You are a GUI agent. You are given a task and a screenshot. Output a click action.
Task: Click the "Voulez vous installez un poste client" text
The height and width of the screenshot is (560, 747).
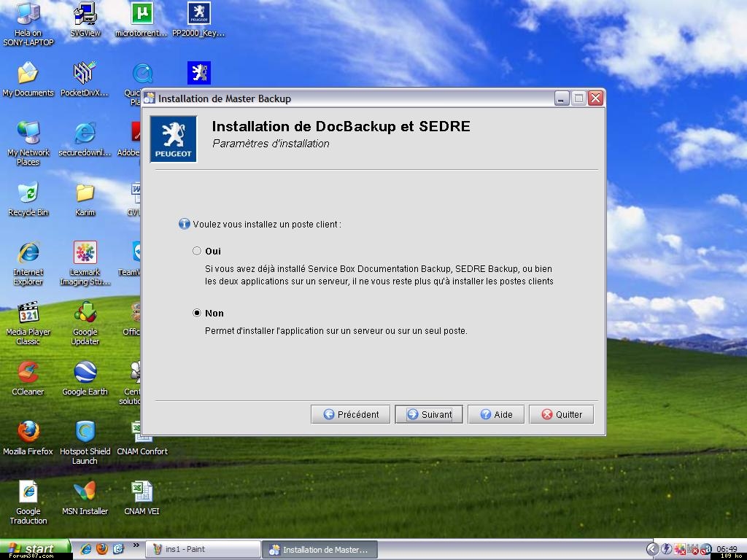(x=267, y=225)
